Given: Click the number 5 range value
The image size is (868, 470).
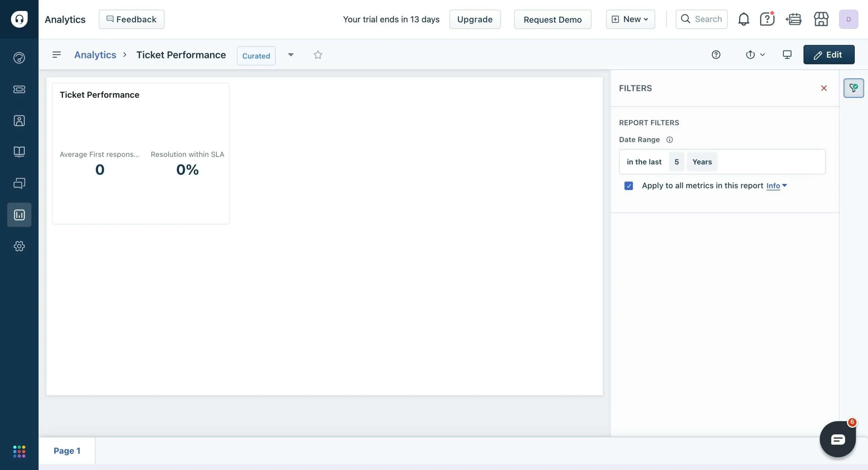Looking at the screenshot, I should click(676, 162).
